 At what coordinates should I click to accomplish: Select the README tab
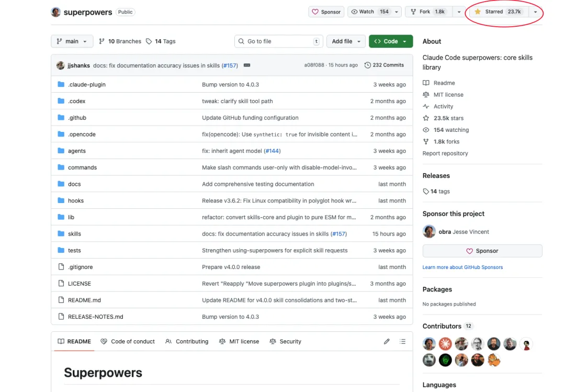pos(74,342)
